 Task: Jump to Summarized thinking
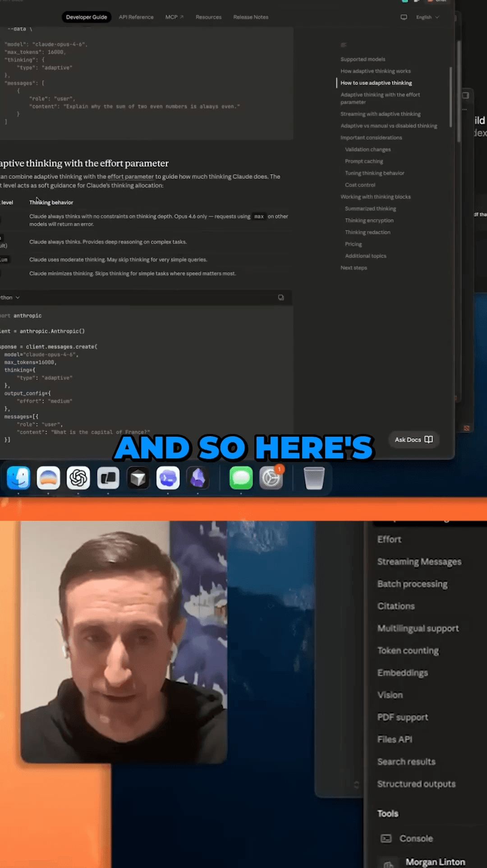point(371,208)
